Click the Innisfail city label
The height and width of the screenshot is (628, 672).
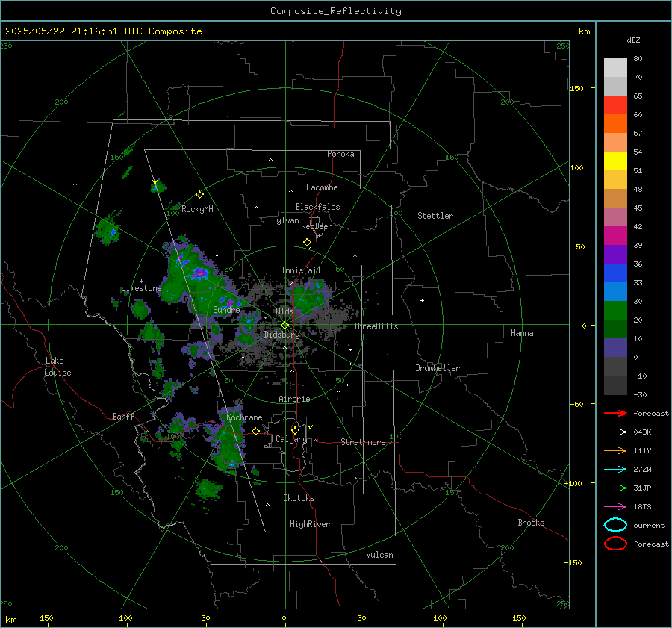[301, 270]
